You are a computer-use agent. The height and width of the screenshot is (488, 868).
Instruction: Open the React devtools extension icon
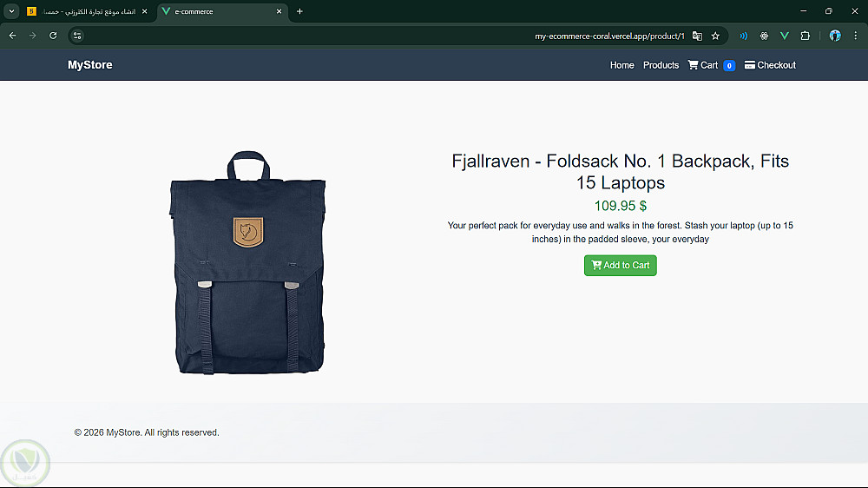pyautogui.click(x=764, y=36)
